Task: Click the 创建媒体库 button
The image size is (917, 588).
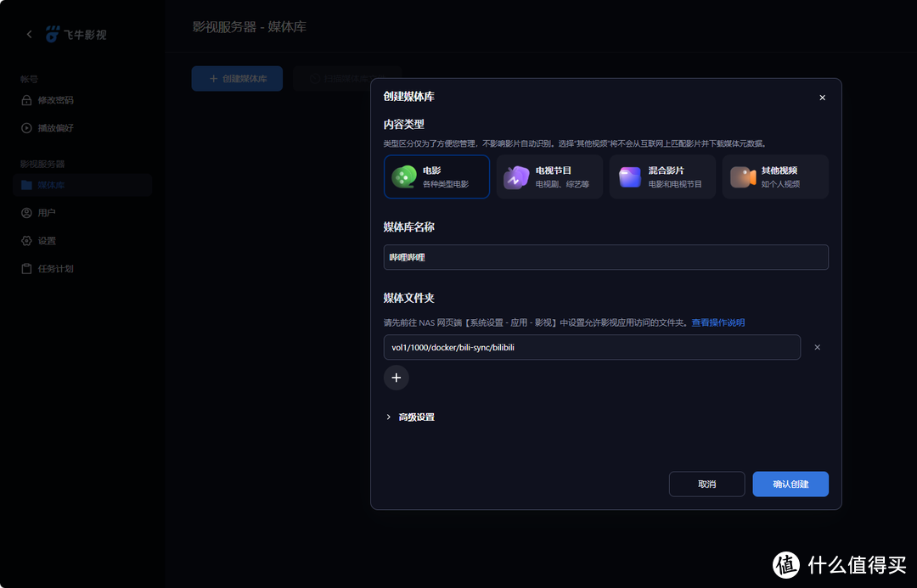Action: click(x=237, y=78)
